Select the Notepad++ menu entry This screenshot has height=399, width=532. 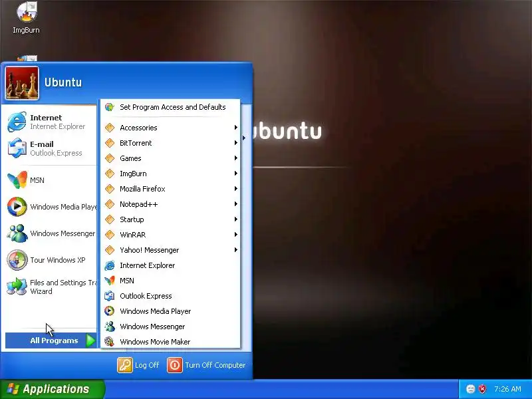[x=170, y=204]
